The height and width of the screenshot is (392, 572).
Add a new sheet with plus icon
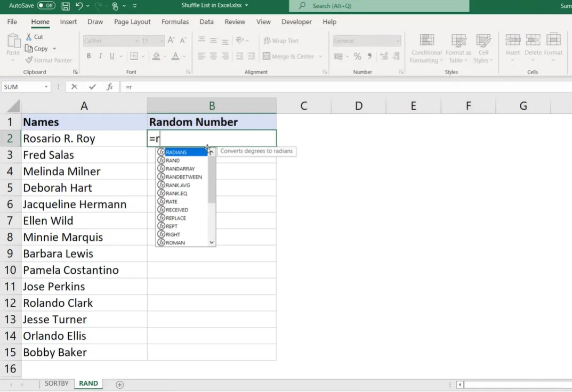coord(119,385)
